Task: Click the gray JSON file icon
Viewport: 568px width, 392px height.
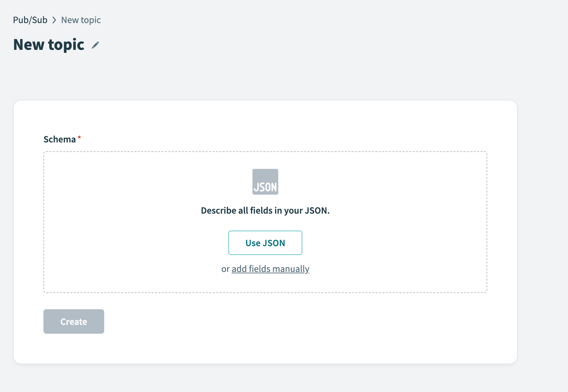Action: (x=265, y=182)
